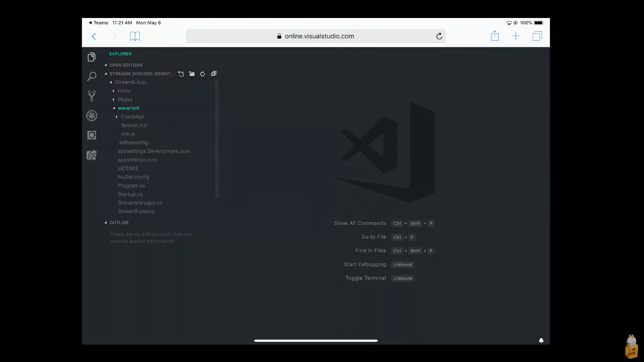Collapse the OPEN EDITORS section
Viewport: 644px width, 362px height.
coord(126,65)
